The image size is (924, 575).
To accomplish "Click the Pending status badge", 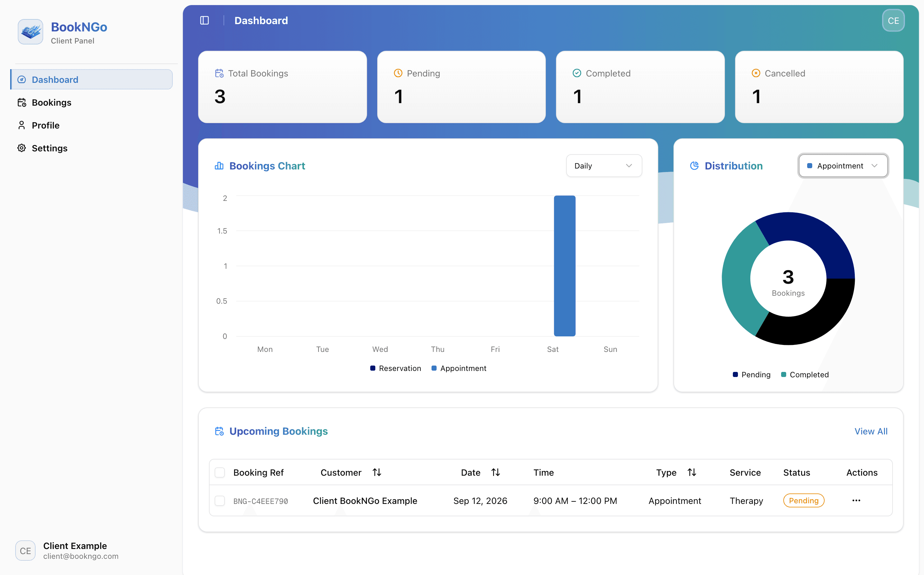I will click(x=803, y=500).
